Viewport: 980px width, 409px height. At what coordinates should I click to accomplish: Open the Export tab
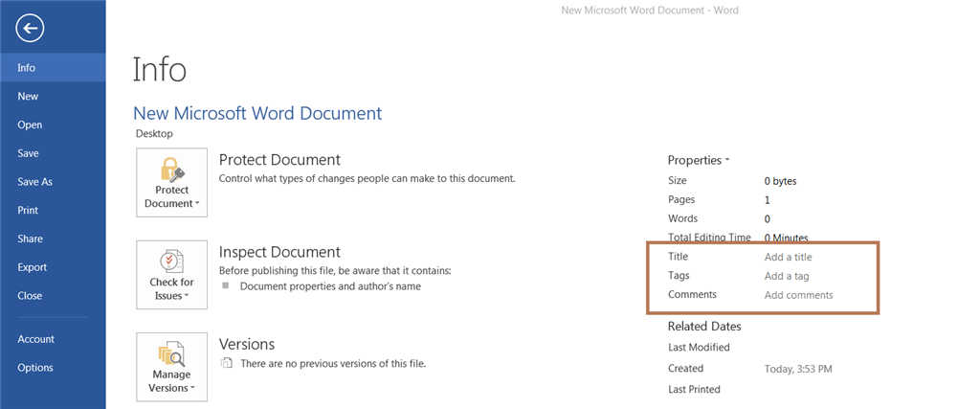point(53,267)
